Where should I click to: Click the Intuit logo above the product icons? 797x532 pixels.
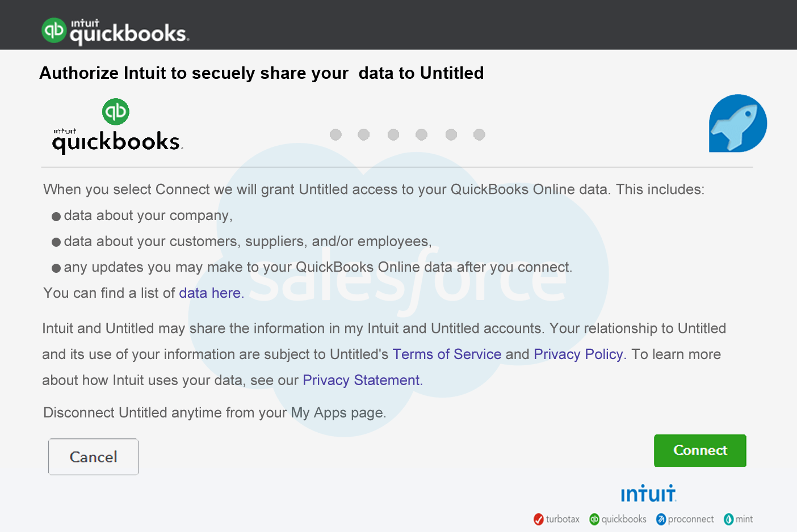tap(648, 493)
